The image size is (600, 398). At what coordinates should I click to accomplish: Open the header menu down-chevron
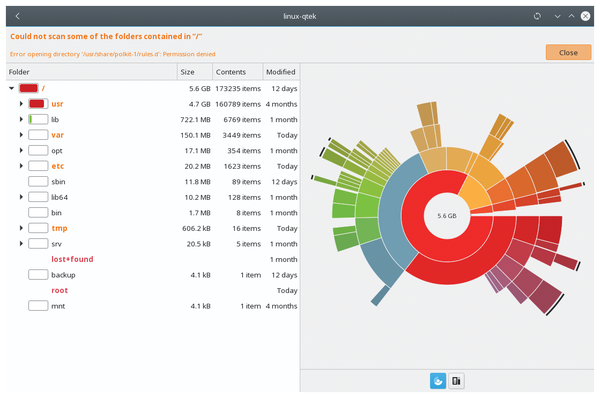(558, 16)
